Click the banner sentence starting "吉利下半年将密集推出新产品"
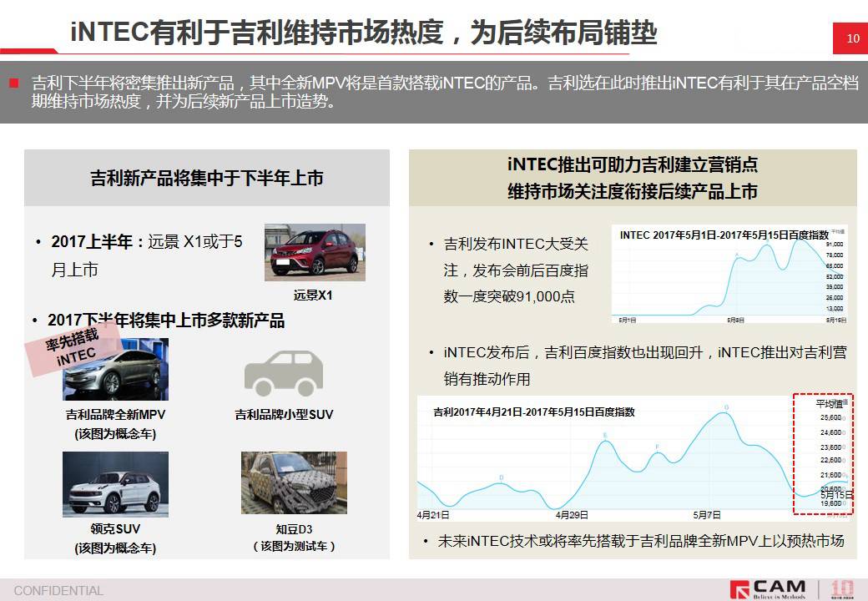 click(445, 92)
